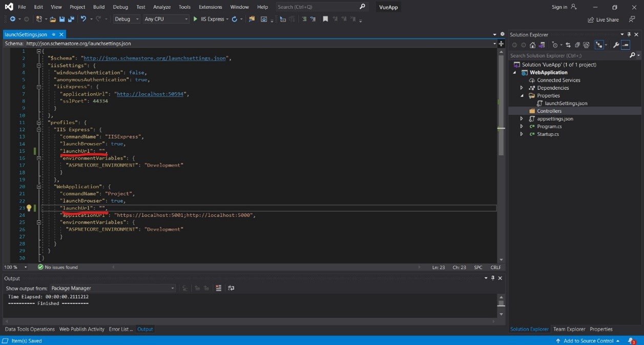Collapse the WebApplication profile JSON block
This screenshot has height=345, width=644.
(39, 187)
